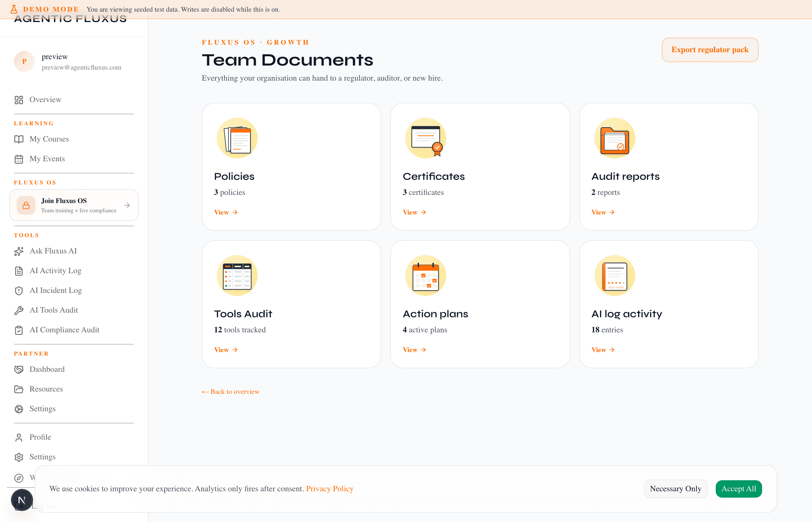Image resolution: width=812 pixels, height=522 pixels.
Task: Open My Events calendar
Action: [47, 159]
